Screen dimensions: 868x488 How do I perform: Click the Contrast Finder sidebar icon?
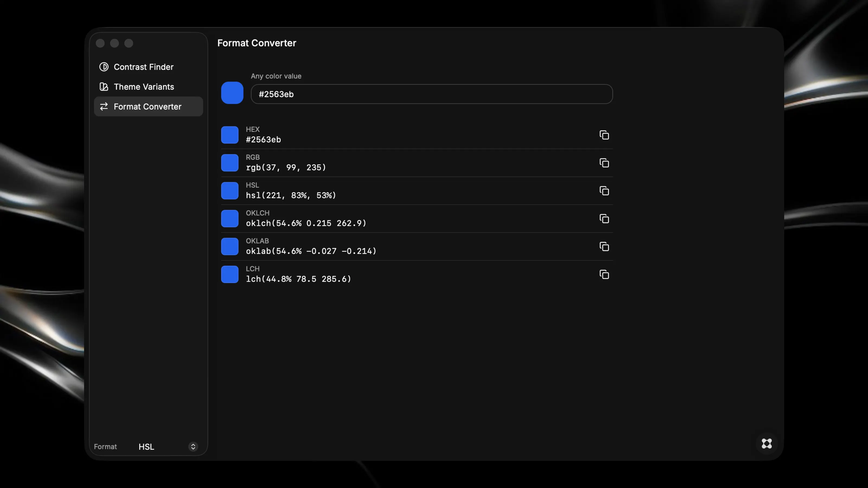pos(104,67)
